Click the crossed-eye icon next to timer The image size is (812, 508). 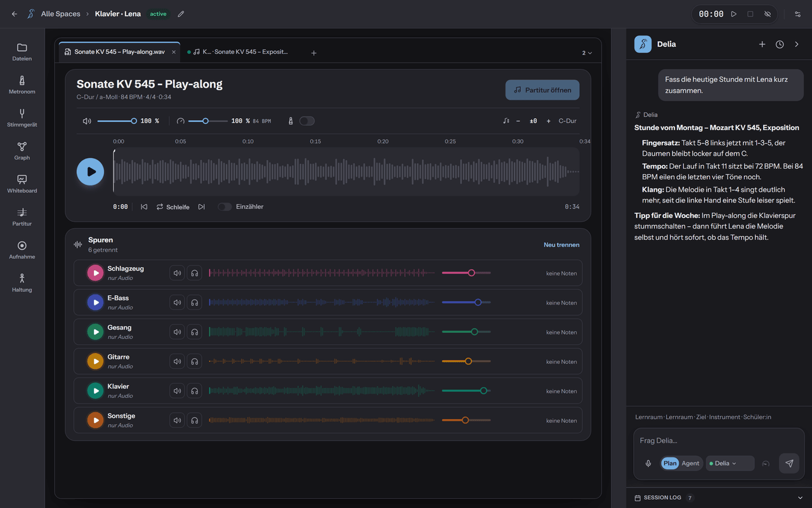[768, 14]
